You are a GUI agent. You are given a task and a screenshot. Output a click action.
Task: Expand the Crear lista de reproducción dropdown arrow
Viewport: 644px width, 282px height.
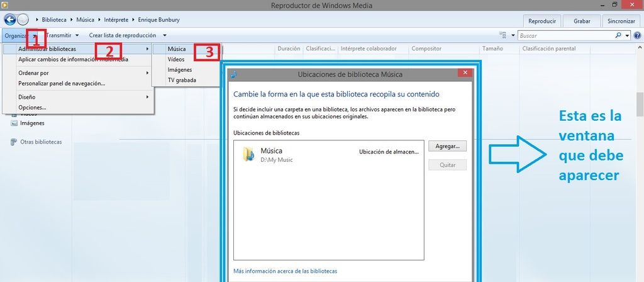pyautogui.click(x=164, y=35)
